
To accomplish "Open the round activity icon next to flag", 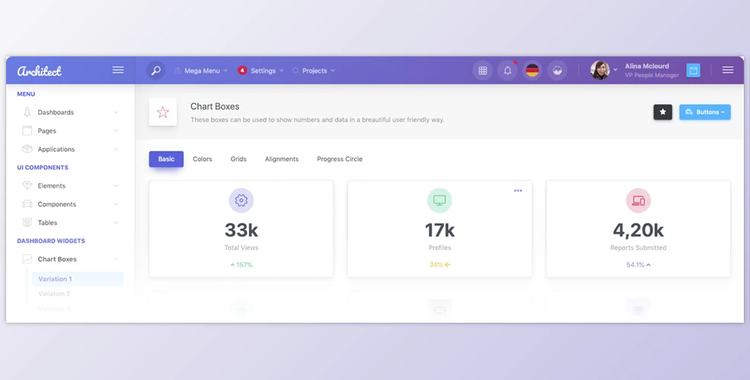I will [x=557, y=70].
